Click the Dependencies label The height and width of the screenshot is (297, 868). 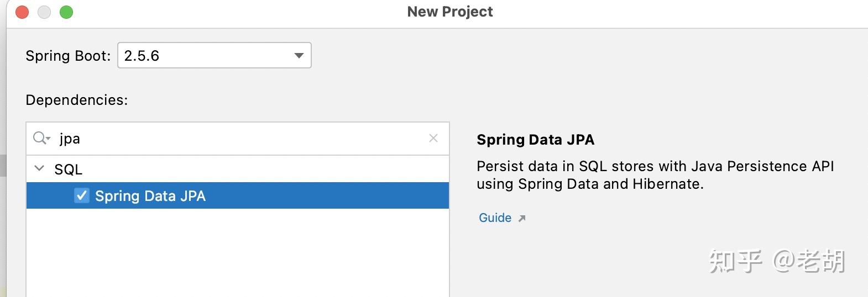pyautogui.click(x=76, y=100)
